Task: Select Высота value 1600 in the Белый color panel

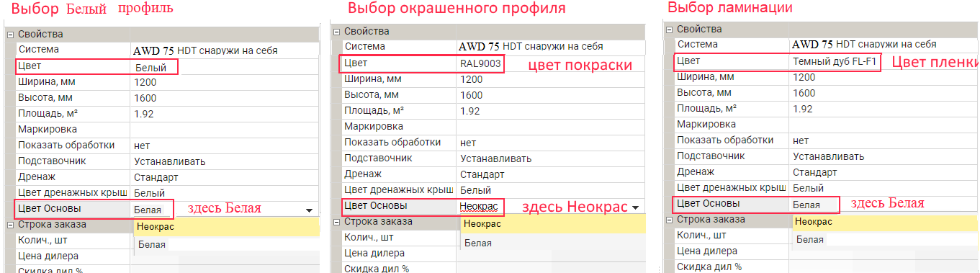Action: 145,98
